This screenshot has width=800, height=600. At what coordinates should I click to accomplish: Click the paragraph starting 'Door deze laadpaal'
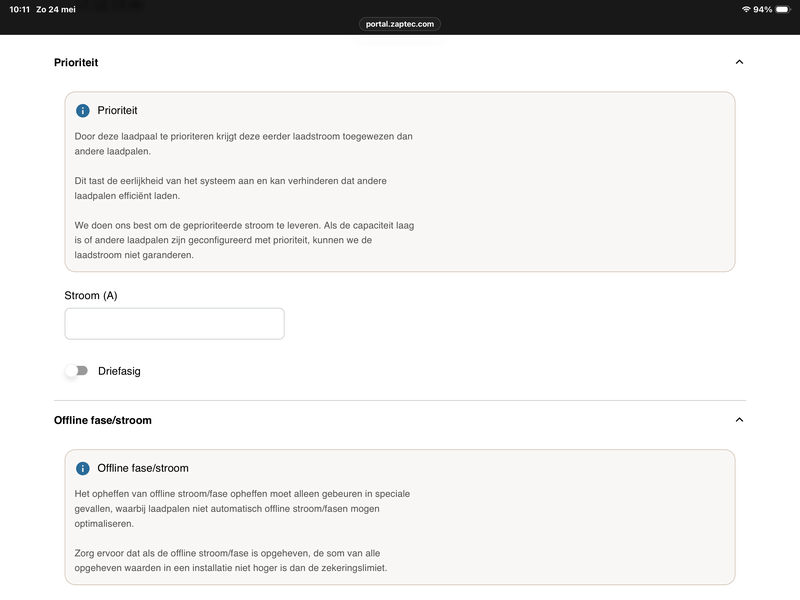tap(243, 144)
